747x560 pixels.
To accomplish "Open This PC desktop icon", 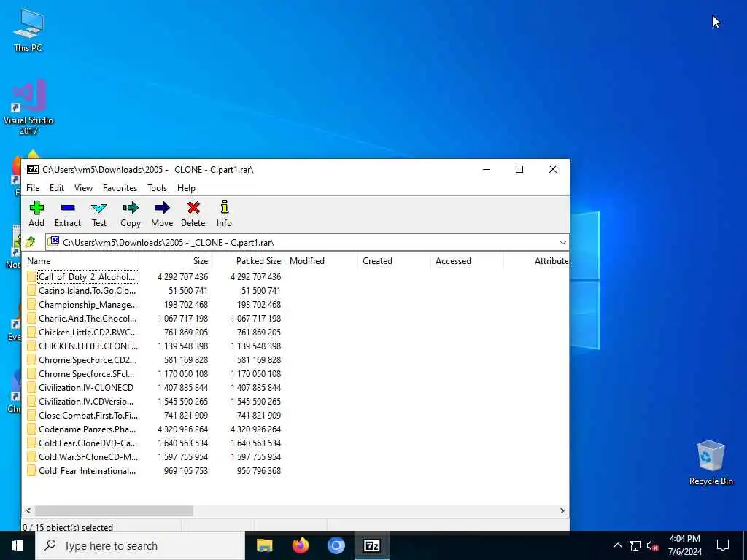I will click(28, 30).
